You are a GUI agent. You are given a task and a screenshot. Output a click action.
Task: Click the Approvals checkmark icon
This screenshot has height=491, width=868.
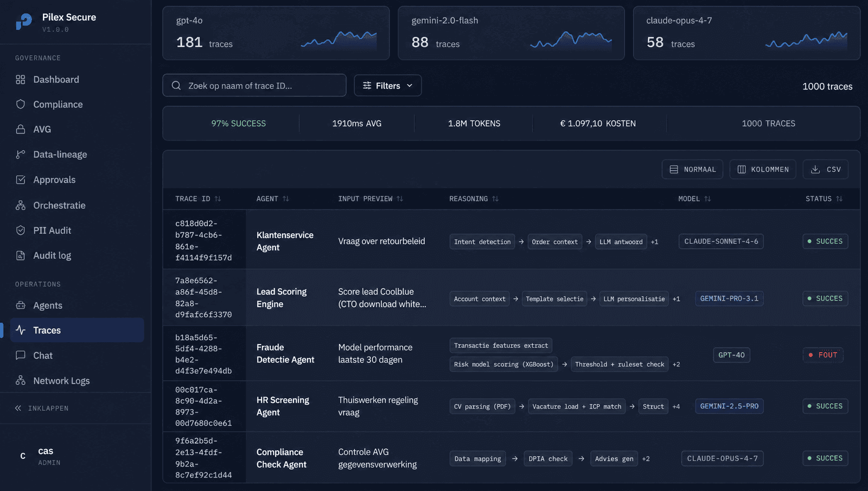click(x=21, y=180)
